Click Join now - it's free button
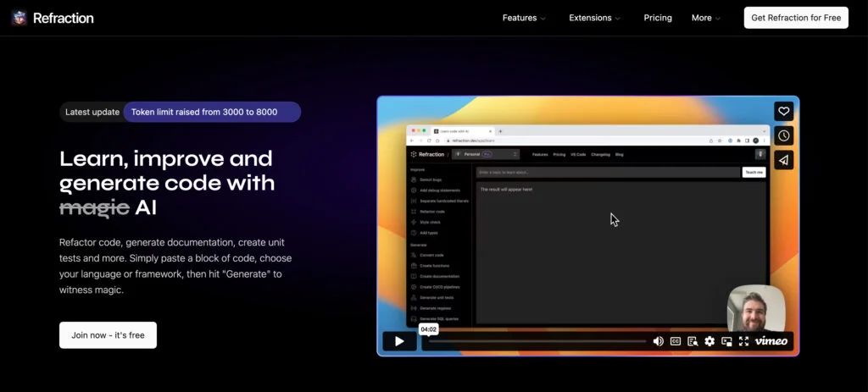Screen dimensions: 868x392 (108, 335)
